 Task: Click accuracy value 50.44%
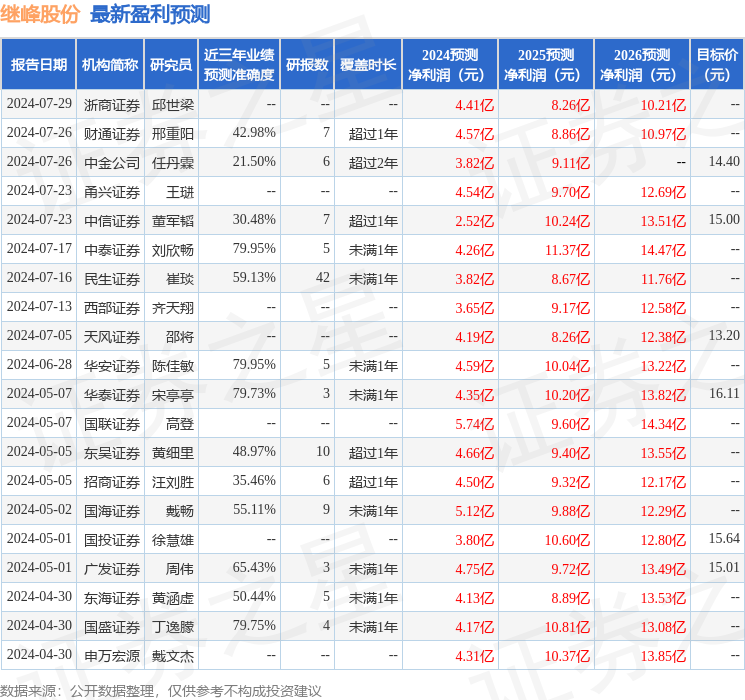tap(254, 596)
